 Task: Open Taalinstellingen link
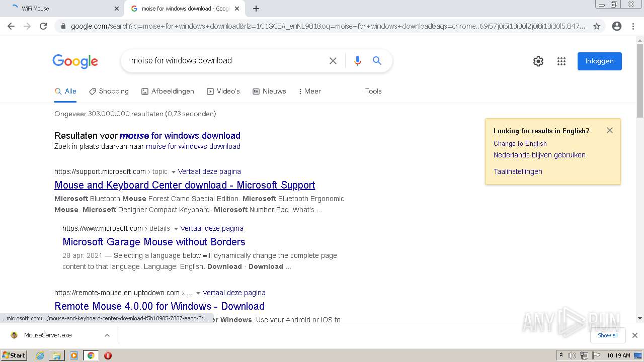click(x=518, y=171)
